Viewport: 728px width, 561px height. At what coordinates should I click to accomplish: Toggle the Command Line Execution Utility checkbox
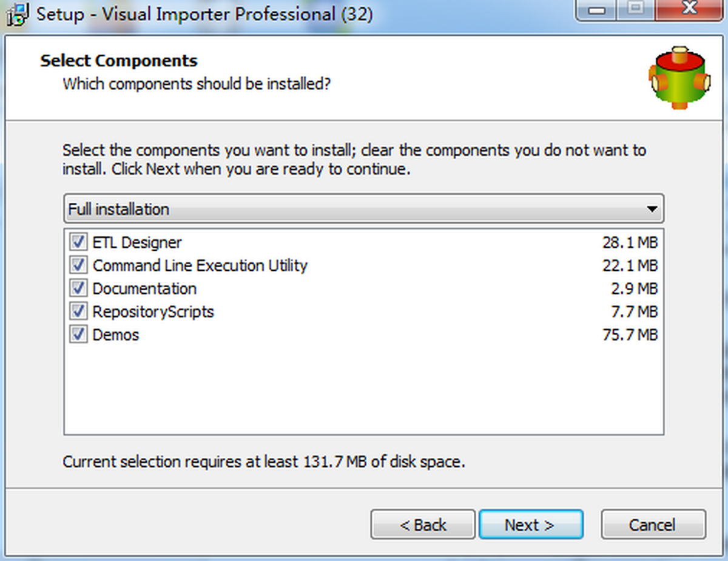(x=78, y=265)
